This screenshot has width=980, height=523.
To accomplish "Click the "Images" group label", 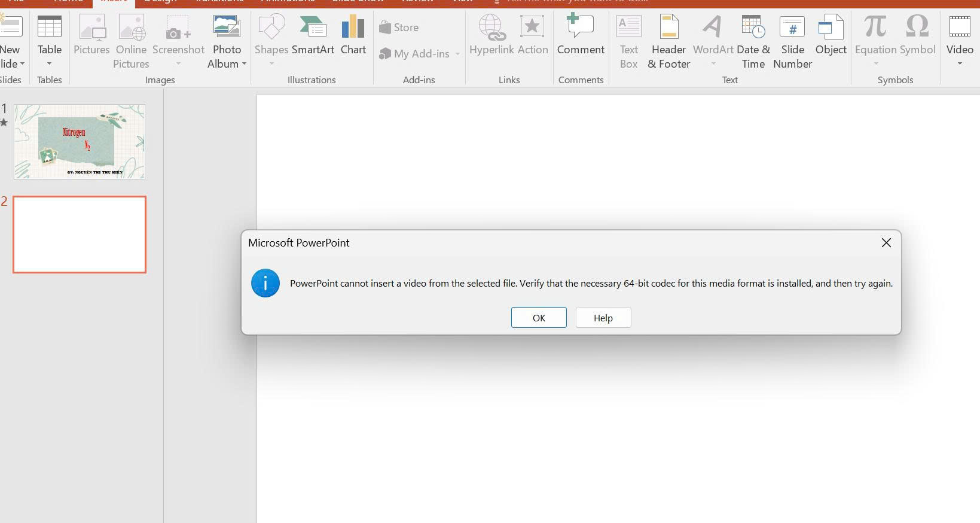I will (x=160, y=80).
